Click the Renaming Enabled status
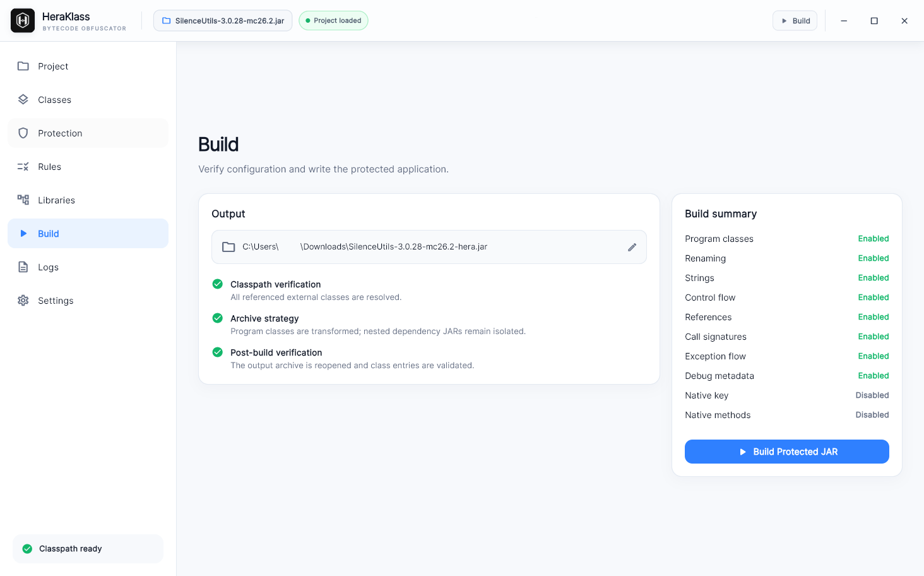Screen dimensions: 924x576 pos(874,258)
